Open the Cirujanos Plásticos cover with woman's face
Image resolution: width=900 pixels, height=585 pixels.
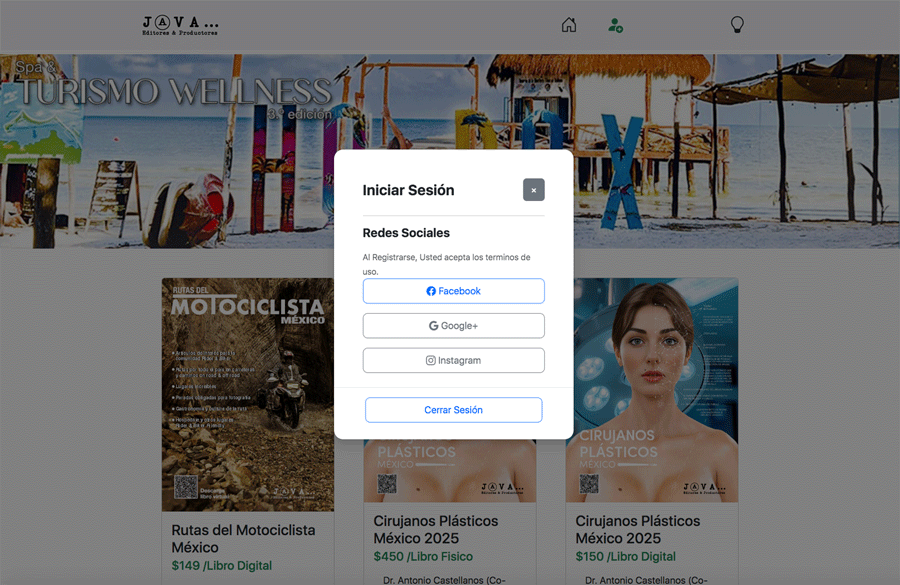pos(652,360)
